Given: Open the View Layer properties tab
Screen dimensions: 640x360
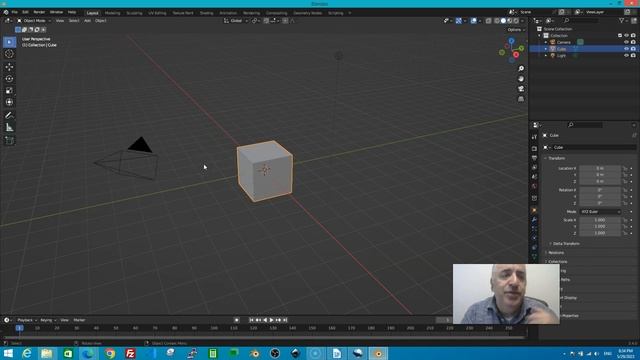Looking at the screenshot, I should tap(534, 167).
